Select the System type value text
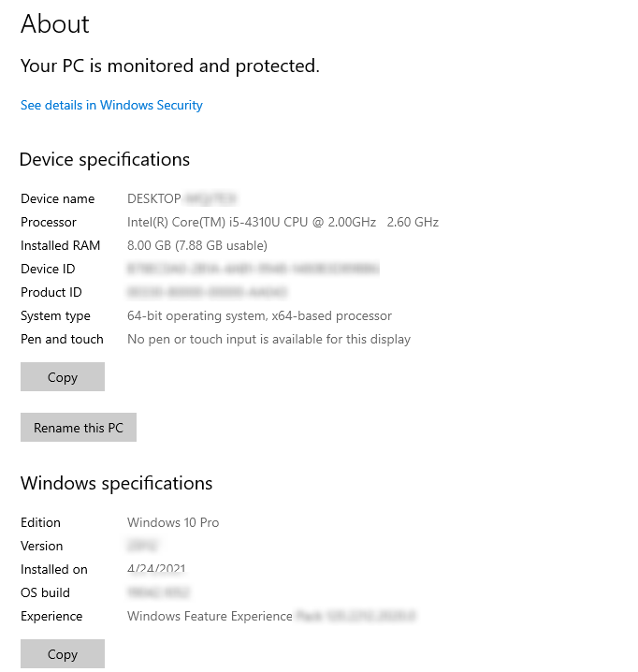The width and height of the screenshot is (638, 672). (259, 315)
